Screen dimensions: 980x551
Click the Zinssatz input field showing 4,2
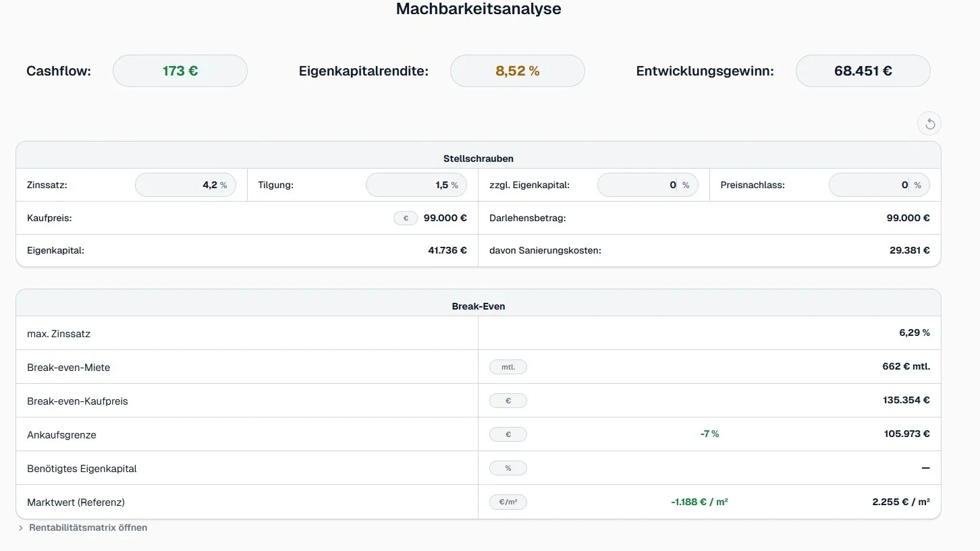(186, 185)
